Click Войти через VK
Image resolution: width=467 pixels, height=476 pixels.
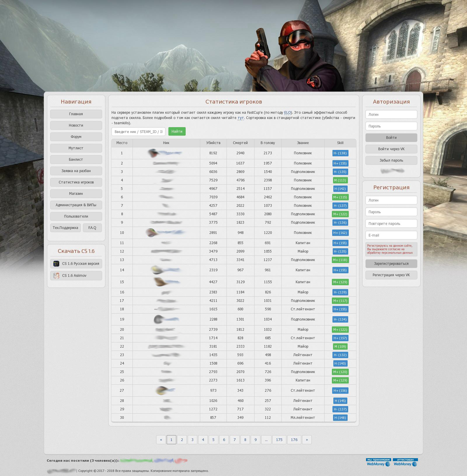click(x=391, y=149)
